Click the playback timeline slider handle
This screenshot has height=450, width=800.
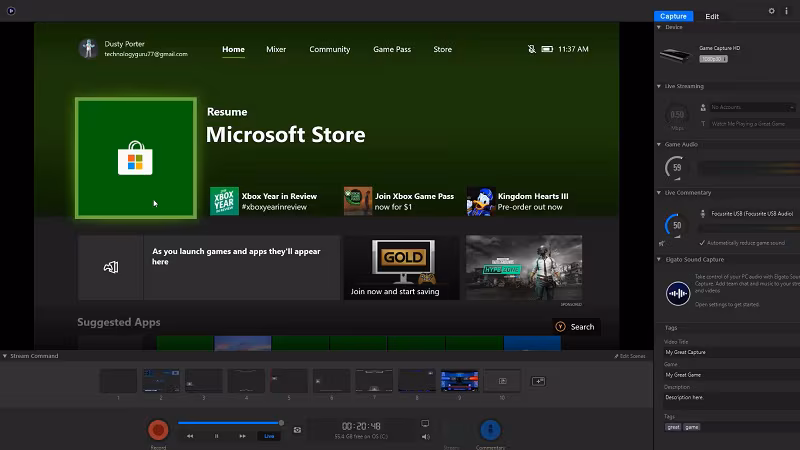pyautogui.click(x=281, y=422)
